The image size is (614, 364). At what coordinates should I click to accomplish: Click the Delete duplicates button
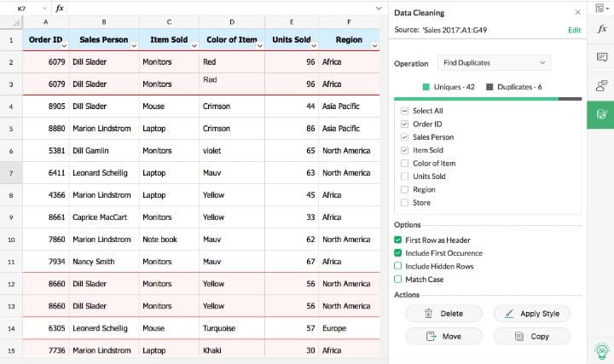coord(443,314)
